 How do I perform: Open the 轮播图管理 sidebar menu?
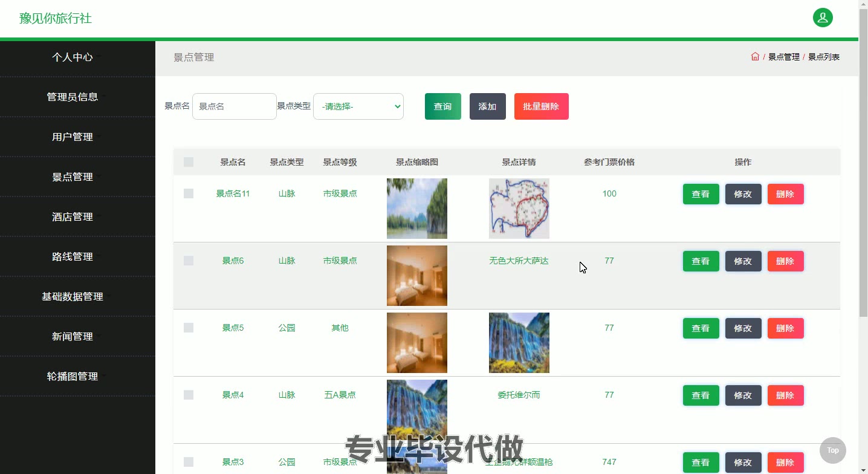click(77, 377)
